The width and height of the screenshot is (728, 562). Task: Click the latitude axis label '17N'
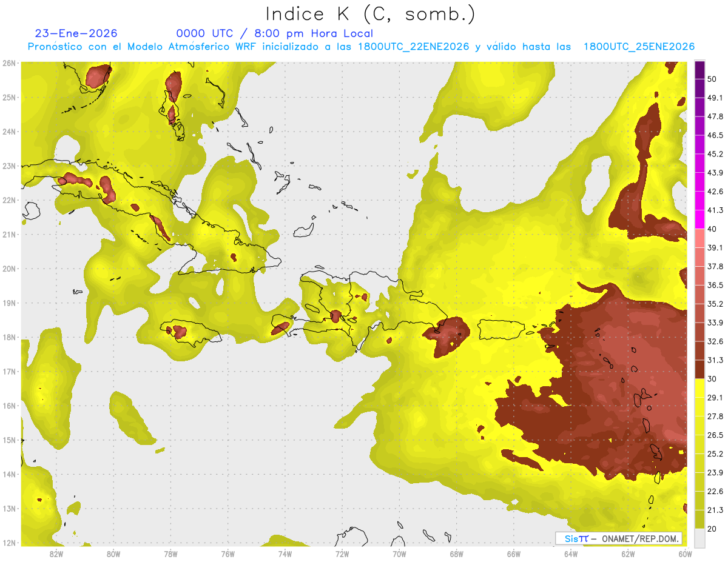point(9,372)
